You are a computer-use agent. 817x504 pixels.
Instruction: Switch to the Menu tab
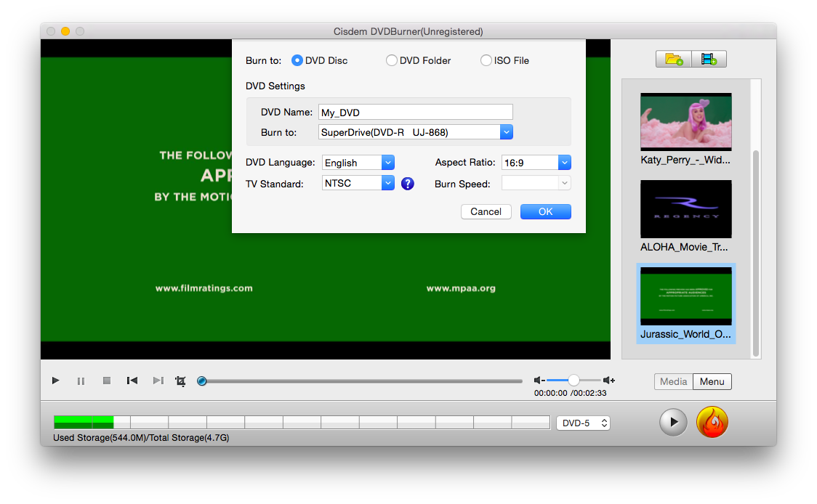coord(712,381)
